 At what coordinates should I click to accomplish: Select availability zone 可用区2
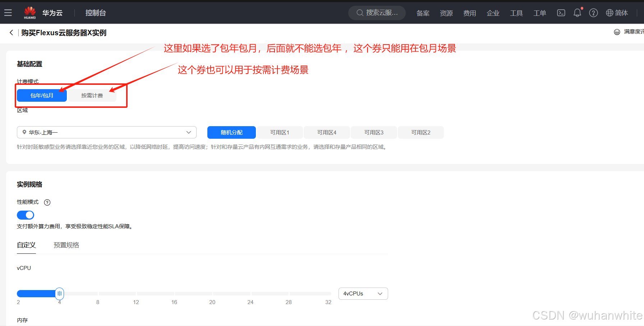click(421, 132)
